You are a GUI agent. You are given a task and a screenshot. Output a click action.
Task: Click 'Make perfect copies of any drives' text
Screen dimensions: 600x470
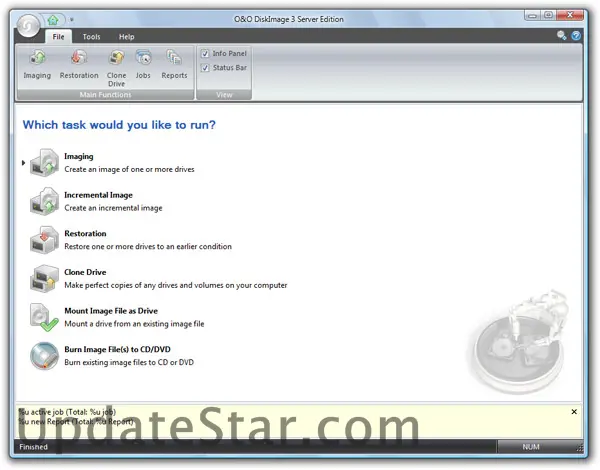pos(176,285)
